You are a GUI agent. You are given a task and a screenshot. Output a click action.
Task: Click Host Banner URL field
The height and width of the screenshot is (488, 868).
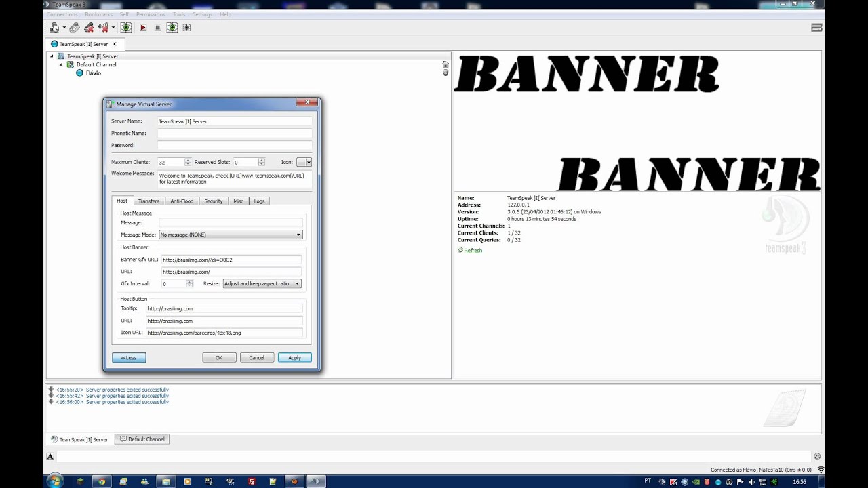pos(231,272)
